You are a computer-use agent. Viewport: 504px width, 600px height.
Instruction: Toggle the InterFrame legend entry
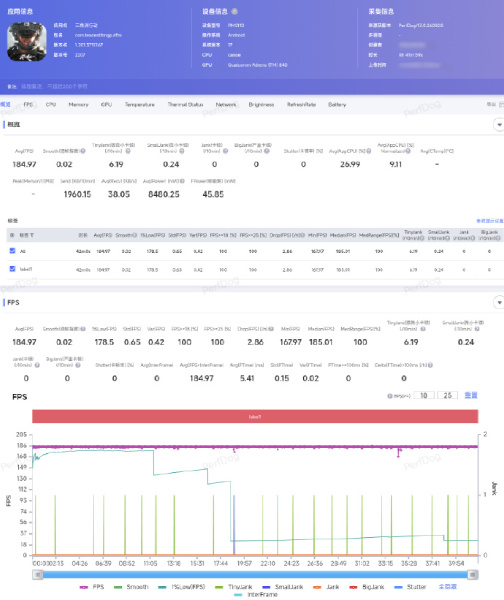[255, 595]
